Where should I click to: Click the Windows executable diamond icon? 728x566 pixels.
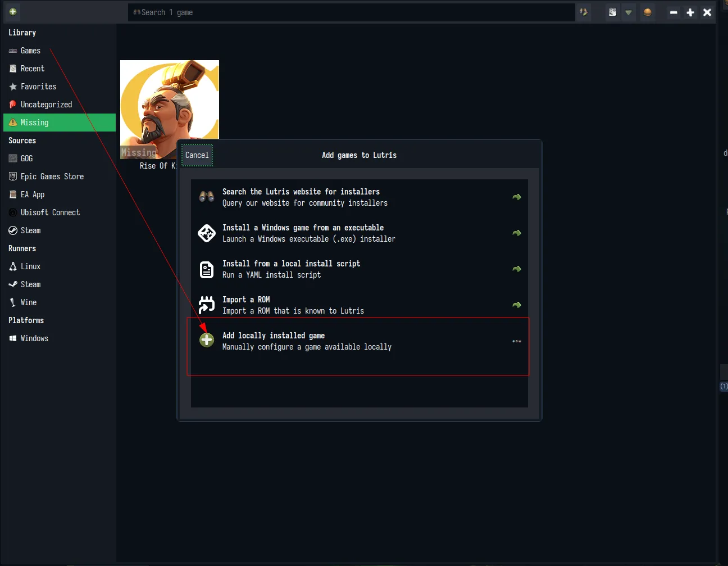(207, 233)
